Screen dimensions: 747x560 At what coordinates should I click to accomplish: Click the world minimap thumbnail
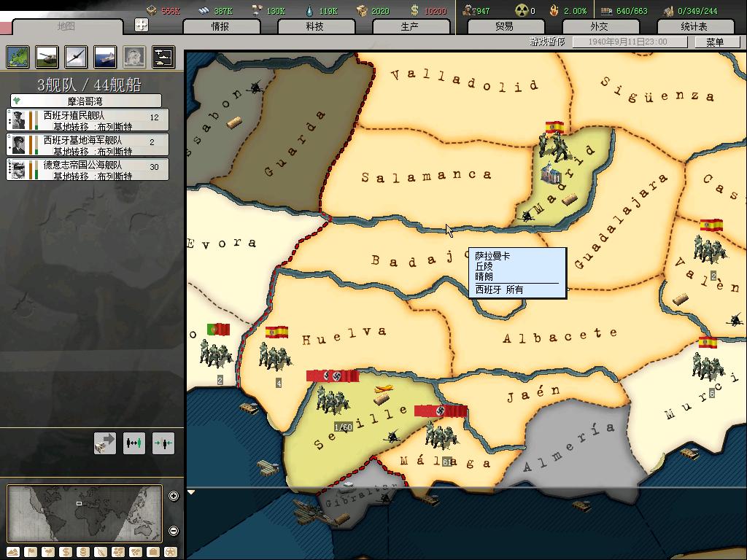click(85, 514)
